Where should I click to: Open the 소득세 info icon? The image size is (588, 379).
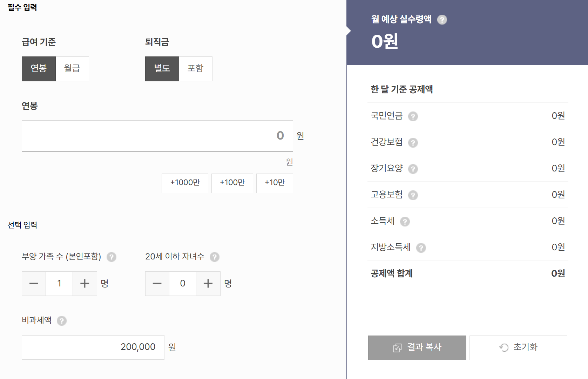tap(405, 222)
